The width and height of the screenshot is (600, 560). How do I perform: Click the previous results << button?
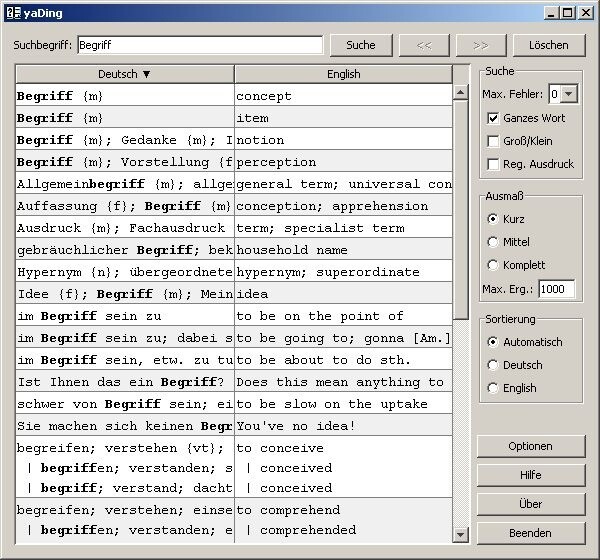pyautogui.click(x=423, y=45)
